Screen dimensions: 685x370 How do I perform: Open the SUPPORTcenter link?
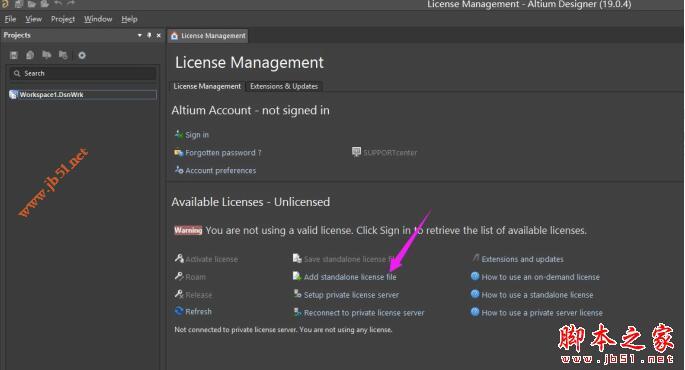390,152
